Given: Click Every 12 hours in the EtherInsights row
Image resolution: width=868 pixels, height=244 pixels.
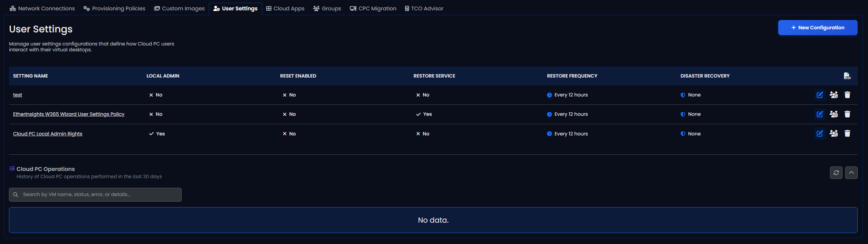Looking at the screenshot, I should [567, 114].
